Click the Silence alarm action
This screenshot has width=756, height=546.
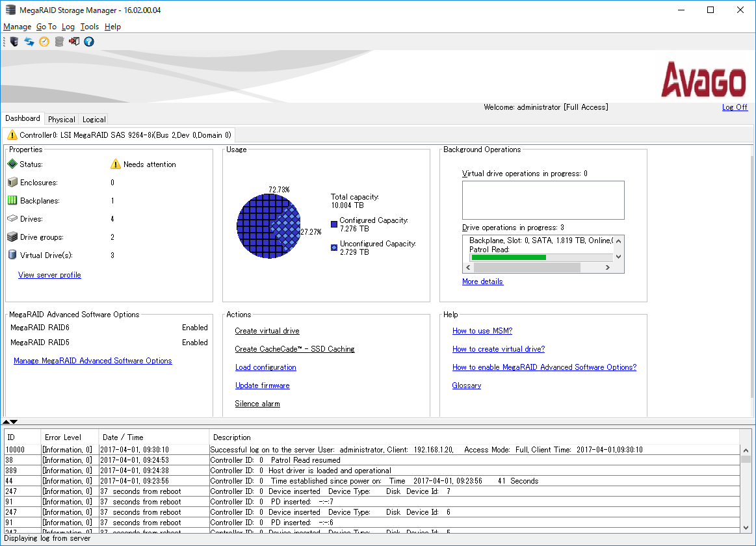tap(257, 404)
